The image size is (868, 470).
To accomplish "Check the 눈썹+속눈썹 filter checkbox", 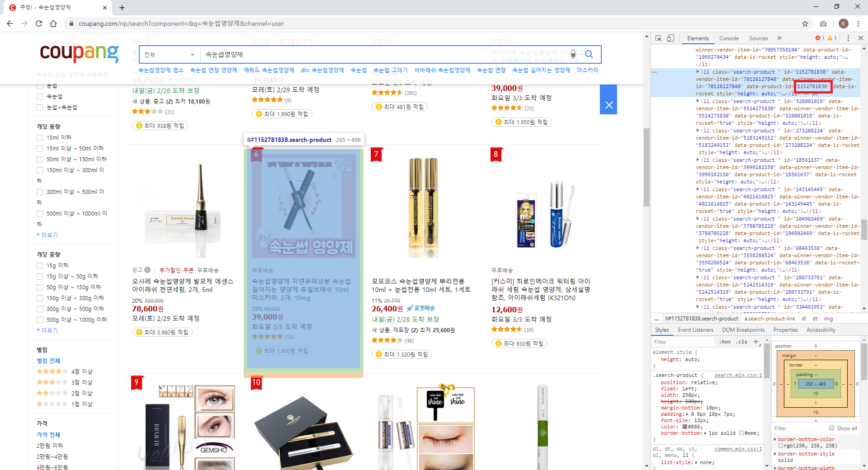I will click(x=40, y=108).
